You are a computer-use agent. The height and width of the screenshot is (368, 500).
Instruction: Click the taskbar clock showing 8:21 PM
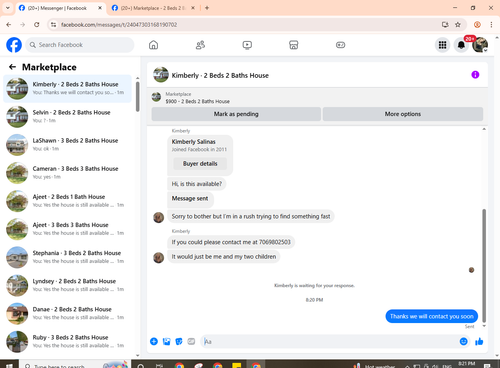(x=466, y=364)
